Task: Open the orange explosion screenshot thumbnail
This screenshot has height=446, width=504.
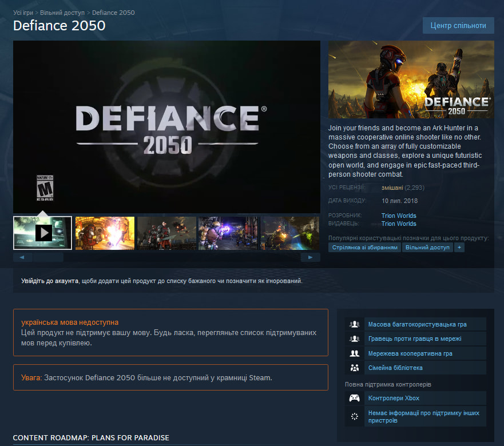Action: click(105, 233)
